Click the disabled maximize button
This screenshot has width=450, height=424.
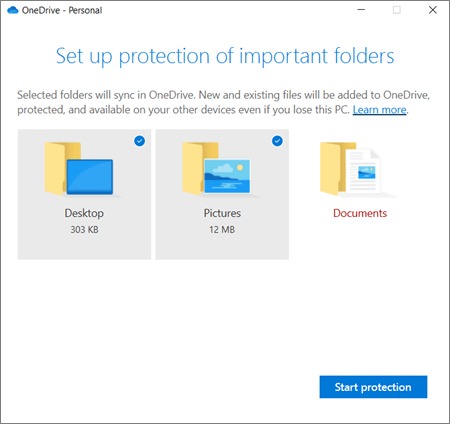pyautogui.click(x=397, y=10)
